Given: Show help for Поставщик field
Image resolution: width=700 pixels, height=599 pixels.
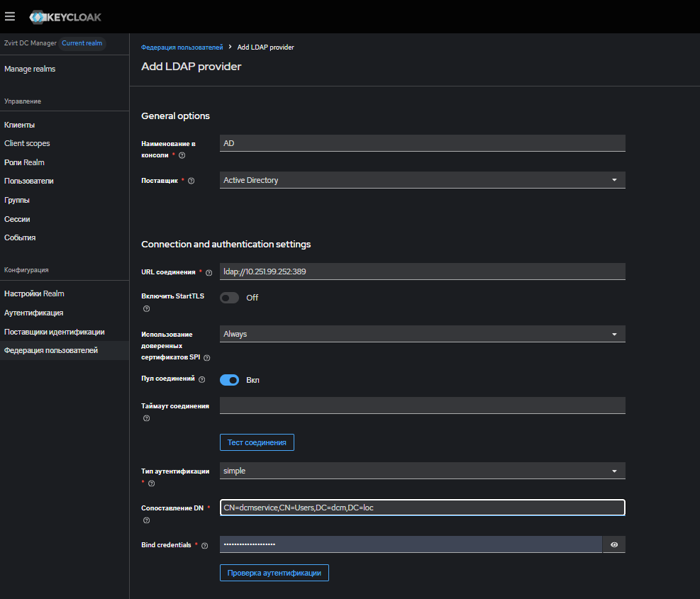Looking at the screenshot, I should click(x=191, y=181).
